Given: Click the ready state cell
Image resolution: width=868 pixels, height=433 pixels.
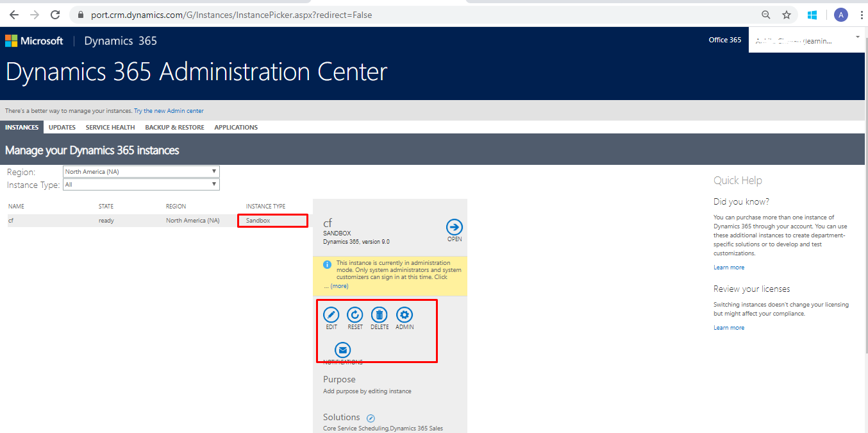Looking at the screenshot, I should 106,221.
